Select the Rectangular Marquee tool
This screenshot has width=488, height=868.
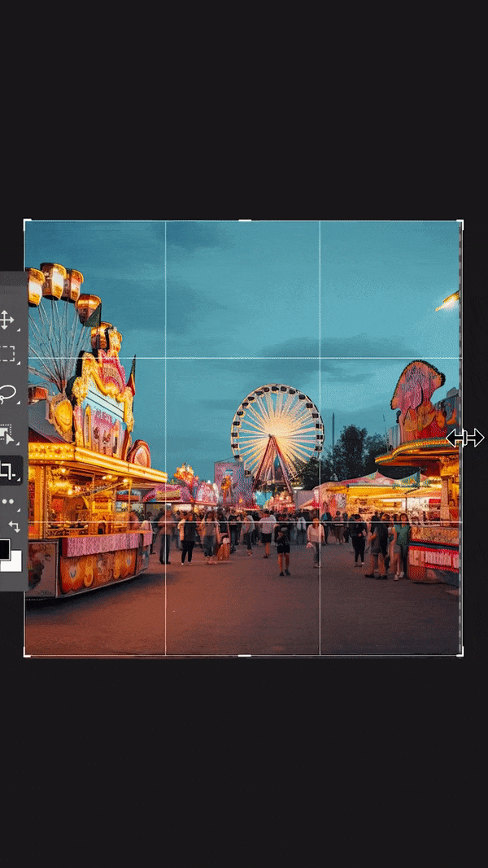[7, 354]
